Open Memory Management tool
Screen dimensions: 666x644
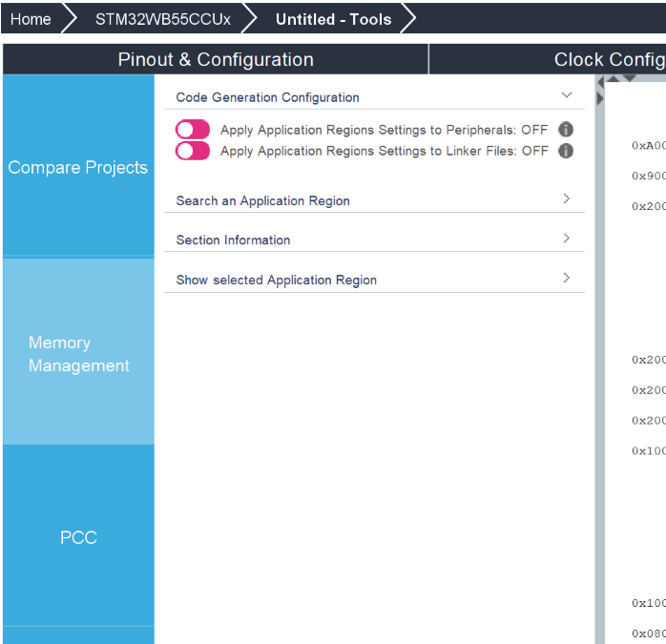pos(78,353)
